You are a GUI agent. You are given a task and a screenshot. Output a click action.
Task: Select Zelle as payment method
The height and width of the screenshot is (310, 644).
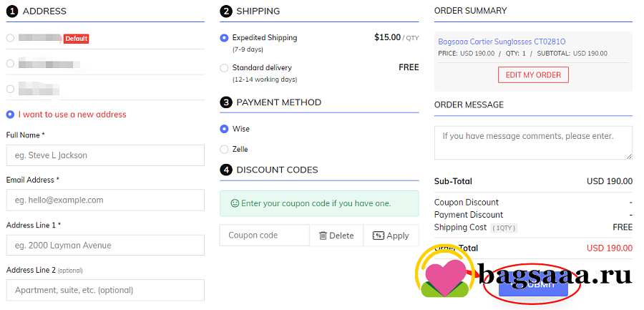(x=224, y=149)
